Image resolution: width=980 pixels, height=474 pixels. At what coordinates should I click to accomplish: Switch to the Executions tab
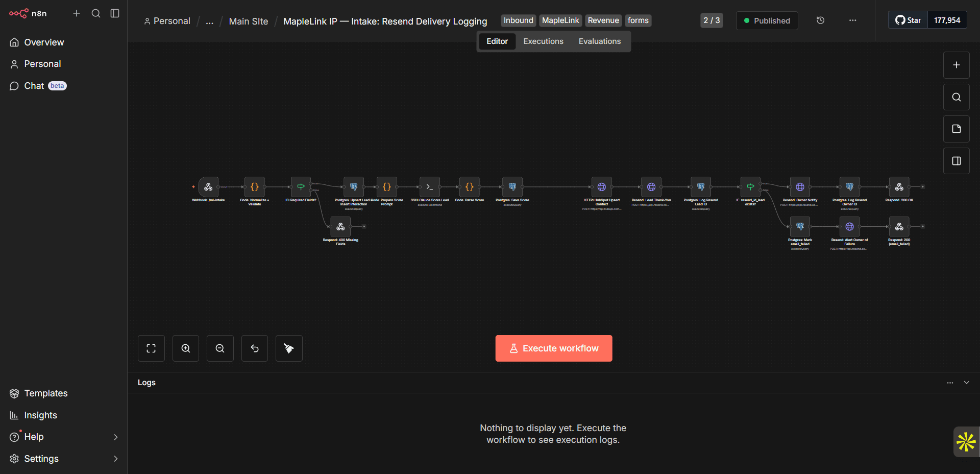click(543, 41)
